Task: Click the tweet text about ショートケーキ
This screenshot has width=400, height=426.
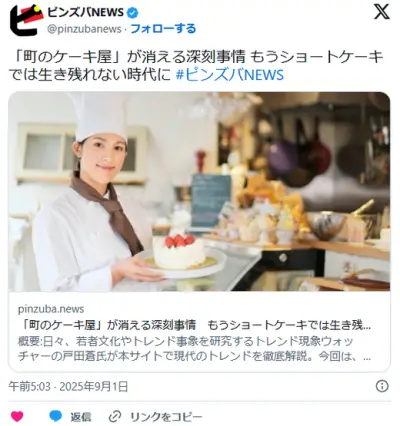Action: [196, 66]
